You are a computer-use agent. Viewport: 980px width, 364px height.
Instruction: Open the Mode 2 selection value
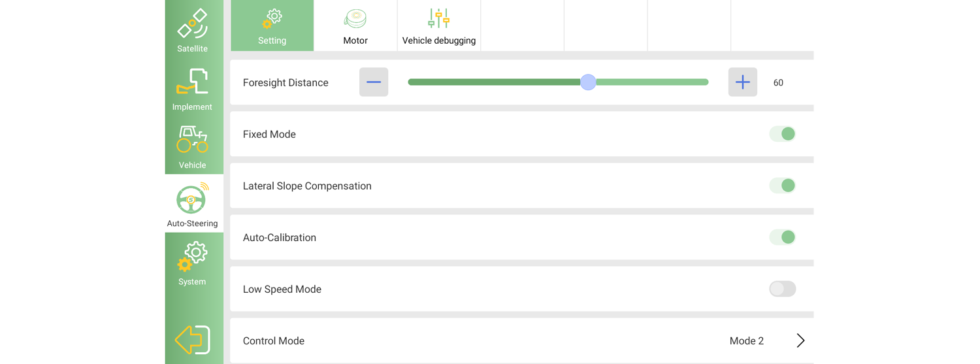point(747,341)
